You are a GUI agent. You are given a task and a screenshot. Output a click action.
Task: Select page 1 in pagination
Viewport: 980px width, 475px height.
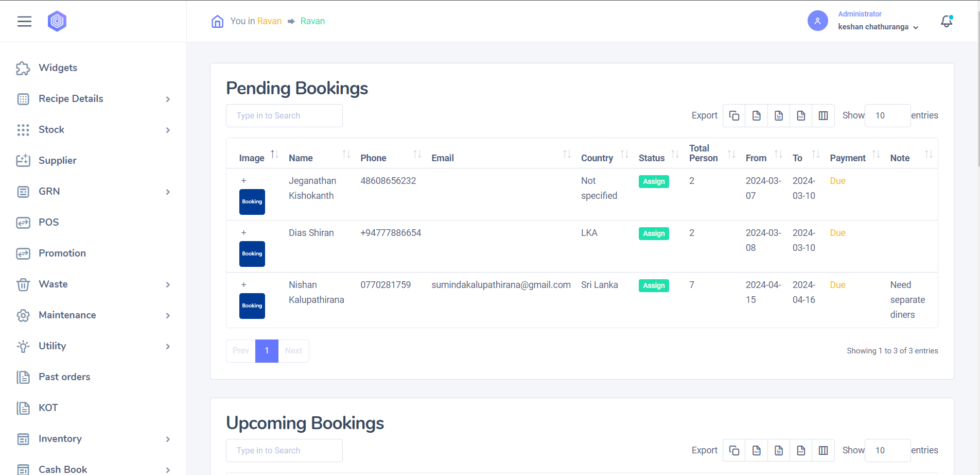267,351
